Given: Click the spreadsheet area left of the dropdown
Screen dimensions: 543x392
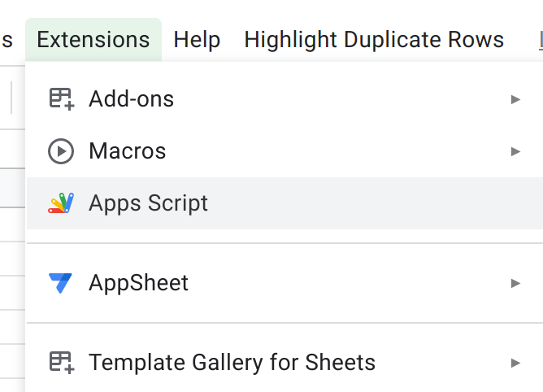Looking at the screenshot, I should tap(11, 244).
